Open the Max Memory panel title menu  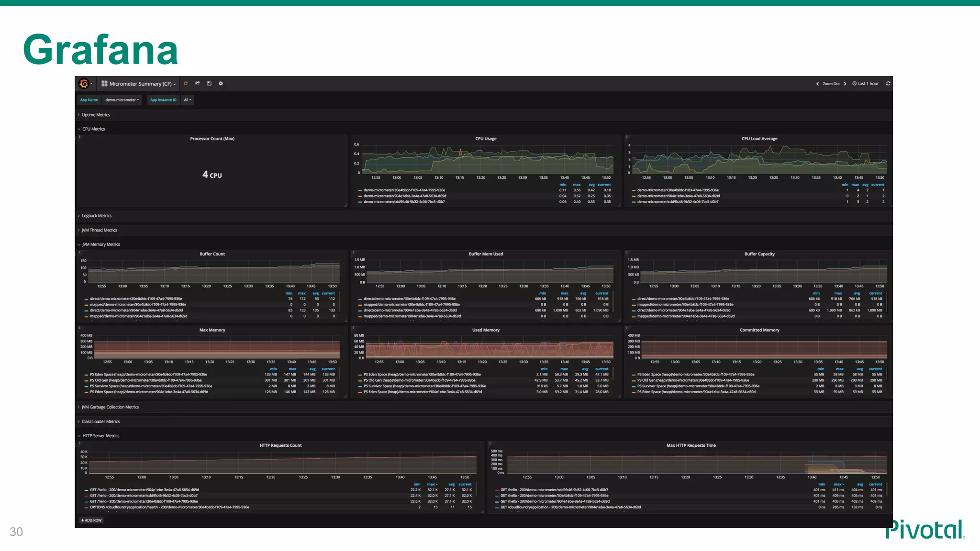(x=212, y=330)
